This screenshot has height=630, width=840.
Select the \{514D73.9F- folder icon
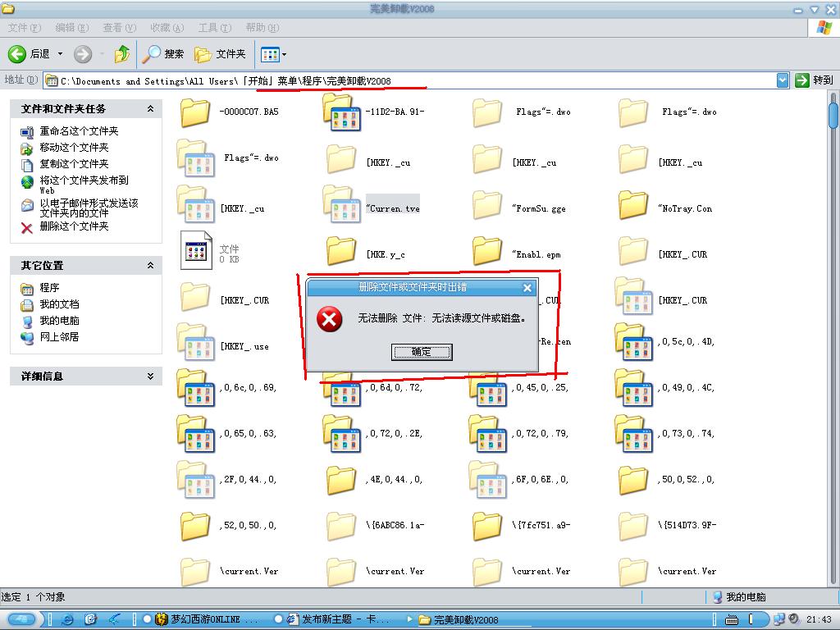coord(633,526)
